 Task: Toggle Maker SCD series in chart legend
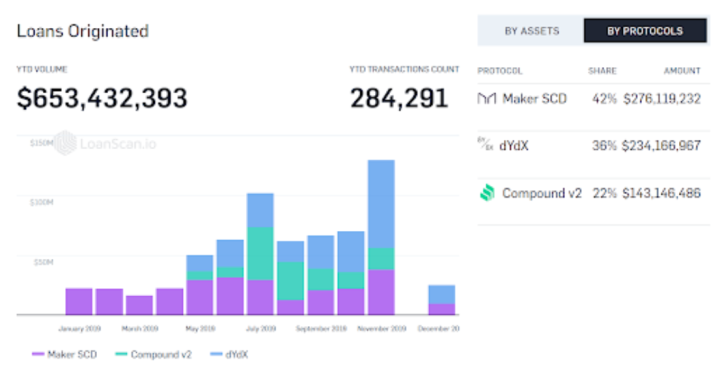(x=64, y=354)
